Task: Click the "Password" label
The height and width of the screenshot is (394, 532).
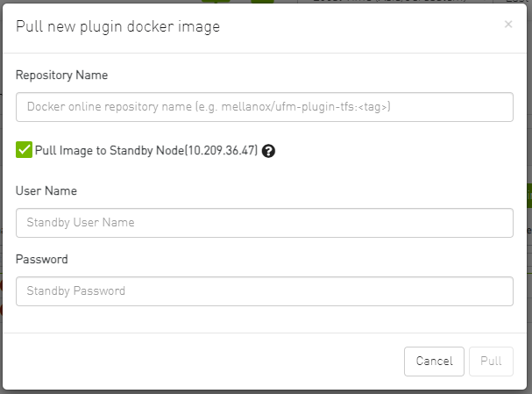Action: 42,259
